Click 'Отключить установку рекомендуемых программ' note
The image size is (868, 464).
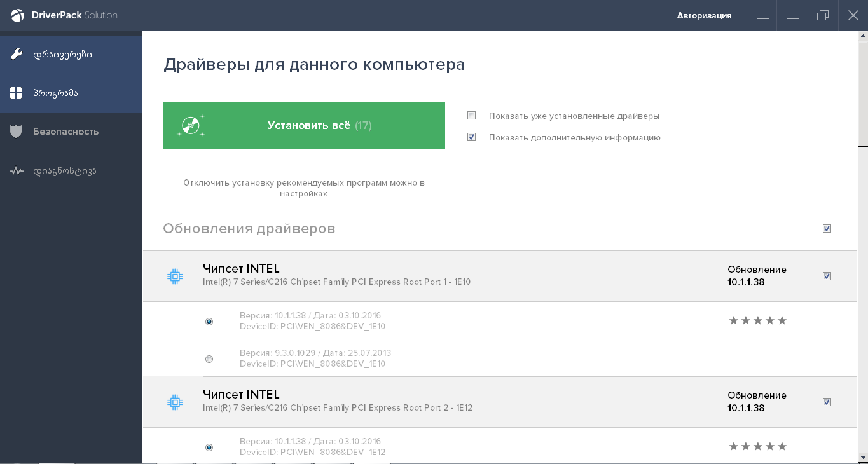click(304, 188)
